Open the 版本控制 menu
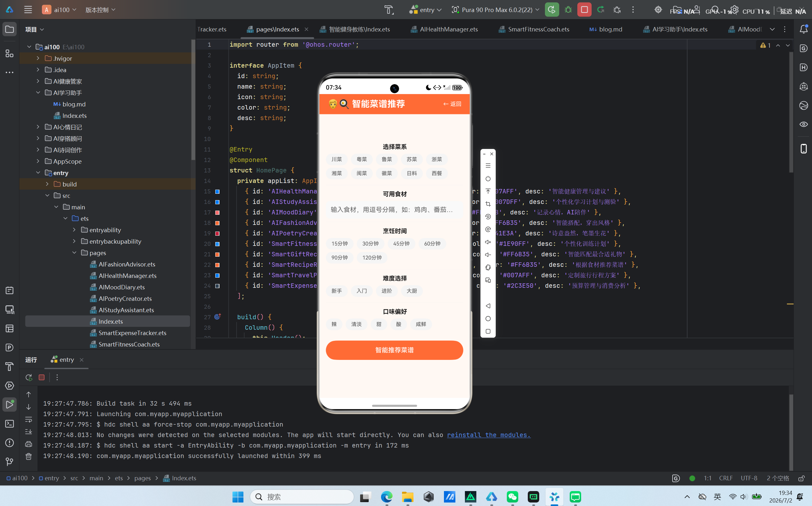The width and height of the screenshot is (812, 506). [x=100, y=10]
